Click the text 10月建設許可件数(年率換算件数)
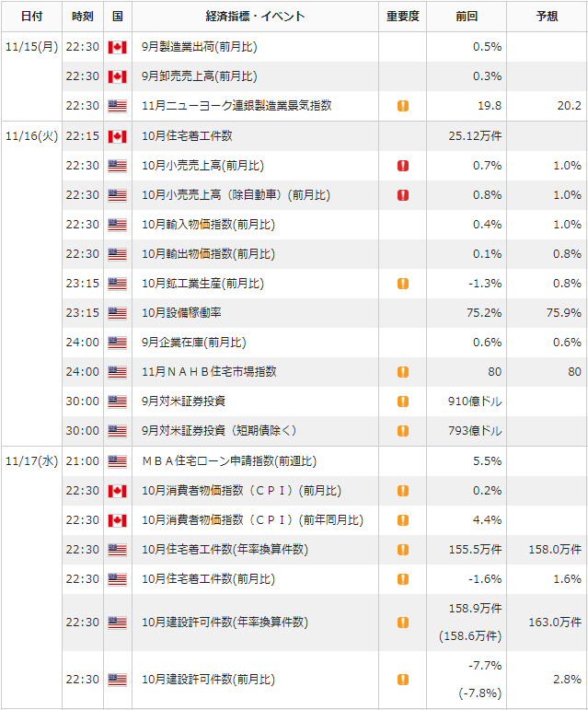The height and width of the screenshot is (710, 588). [x=225, y=623]
